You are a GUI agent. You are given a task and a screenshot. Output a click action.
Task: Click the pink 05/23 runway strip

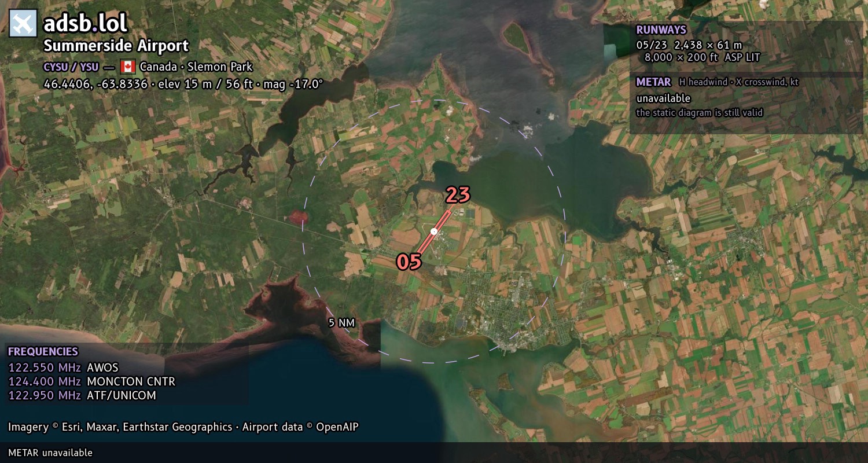tap(434, 231)
